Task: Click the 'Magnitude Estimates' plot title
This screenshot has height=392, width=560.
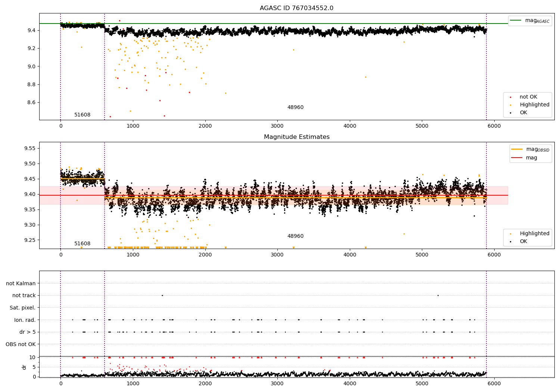Action: (296, 137)
